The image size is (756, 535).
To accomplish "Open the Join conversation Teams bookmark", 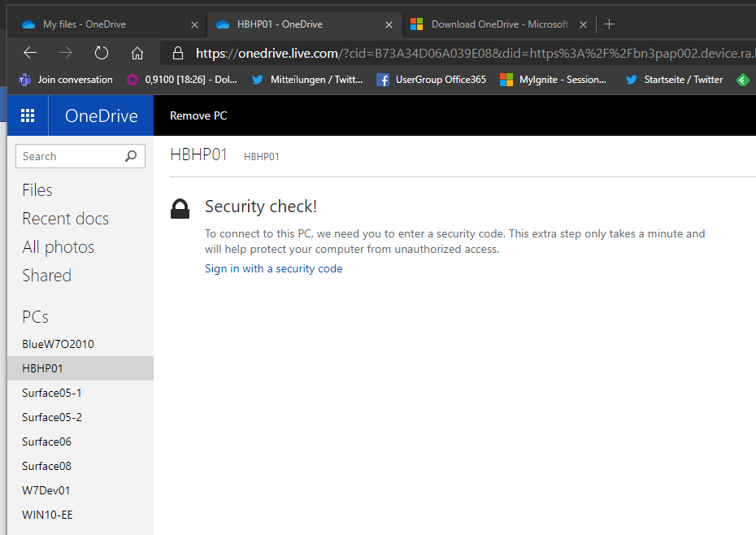I will pos(66,80).
